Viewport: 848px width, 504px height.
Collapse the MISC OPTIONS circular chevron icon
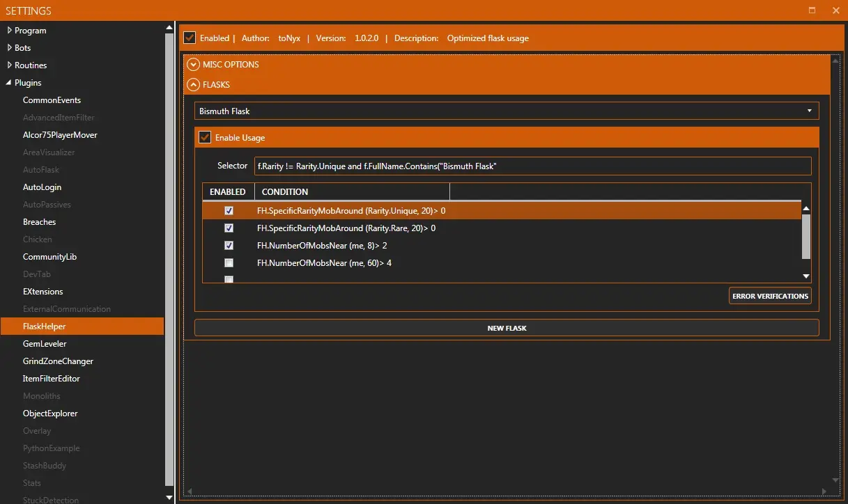(193, 65)
